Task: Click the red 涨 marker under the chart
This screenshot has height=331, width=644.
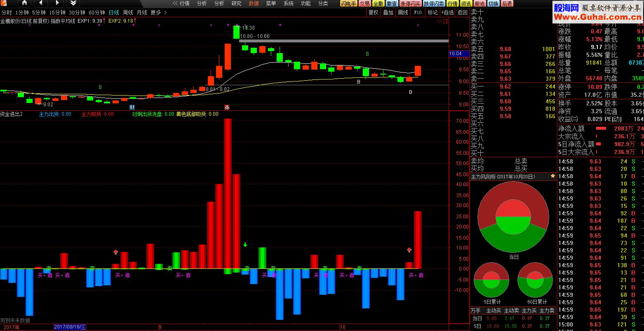Action: (227, 107)
